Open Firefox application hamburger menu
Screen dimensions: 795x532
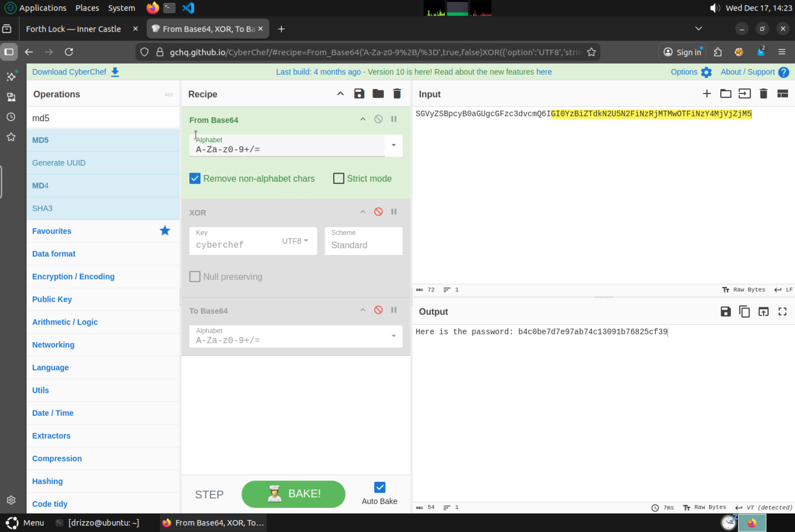782,52
